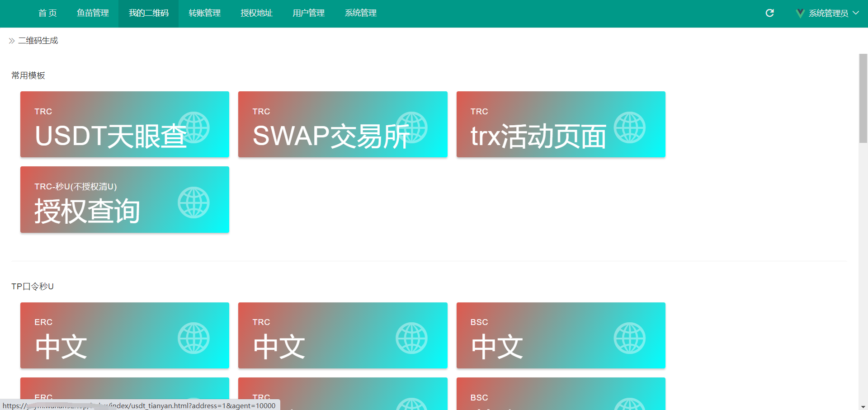868x410 pixels.
Task: Click the globe icon on ERC 中文 card
Action: (193, 338)
